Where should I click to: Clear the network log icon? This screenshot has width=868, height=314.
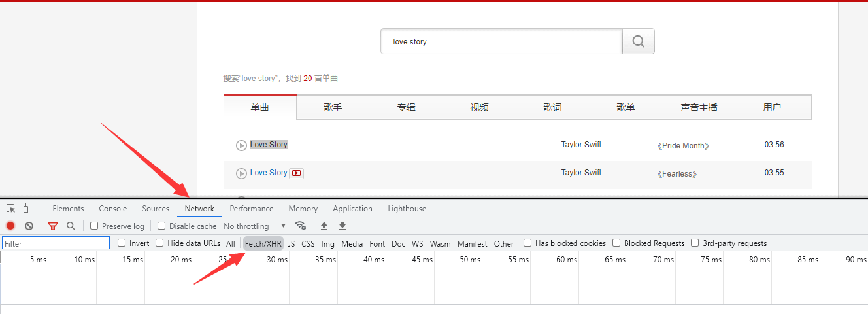(x=29, y=226)
